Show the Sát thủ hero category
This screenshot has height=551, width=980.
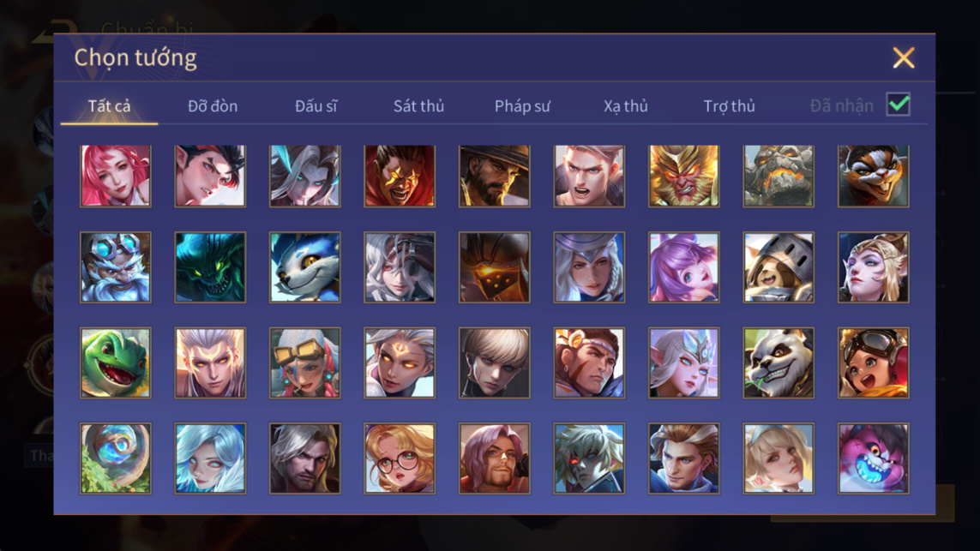418,106
